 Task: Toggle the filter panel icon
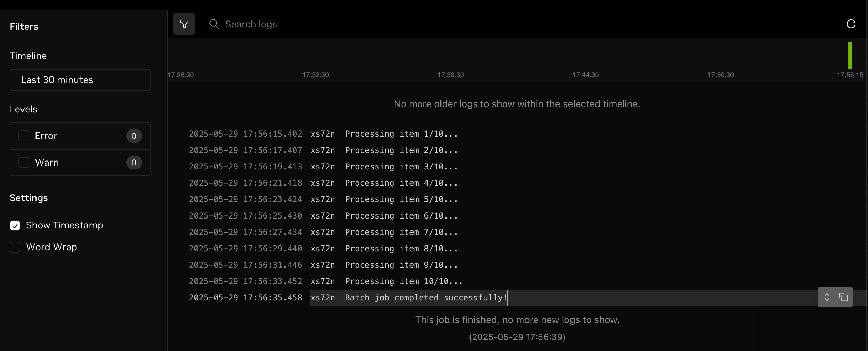pyautogui.click(x=184, y=24)
